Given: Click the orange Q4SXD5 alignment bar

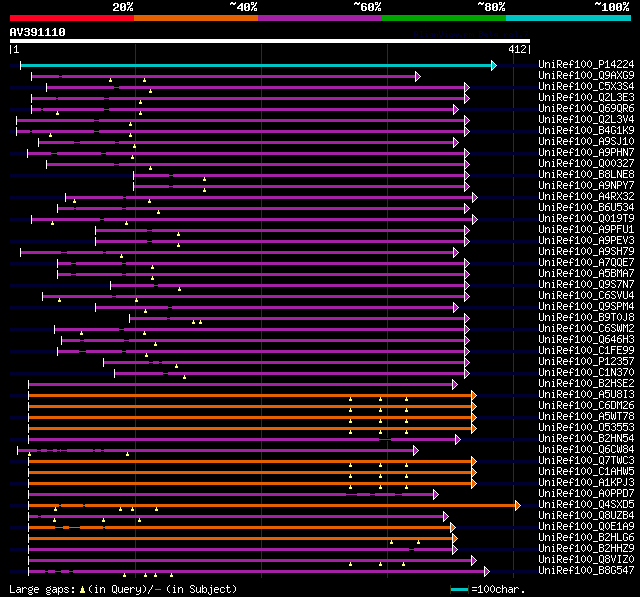Looking at the screenshot, I should point(272,506).
